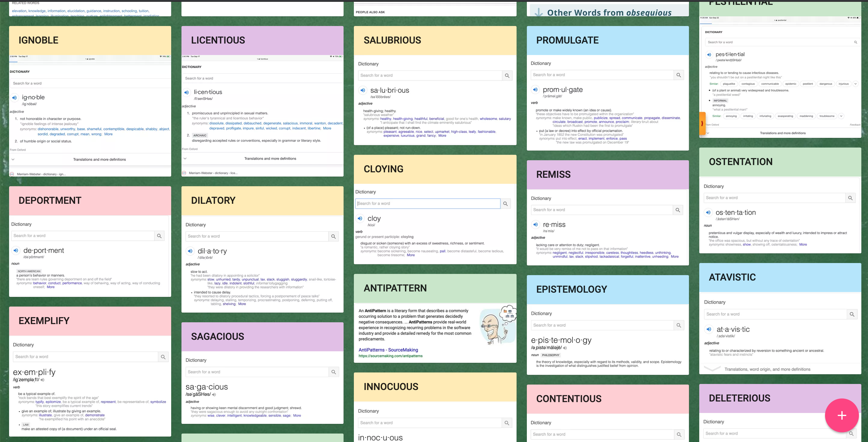Click More after the remiss synonyms
The image size is (868, 442).
tap(674, 257)
